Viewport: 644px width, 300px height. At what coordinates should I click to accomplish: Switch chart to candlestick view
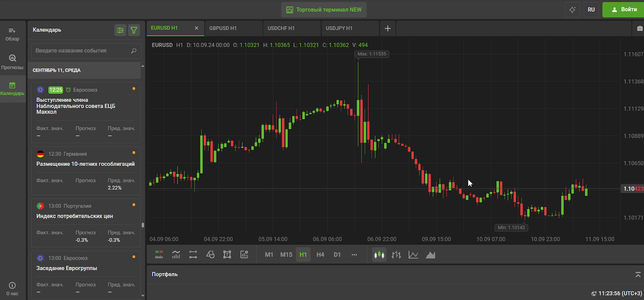[x=379, y=254]
